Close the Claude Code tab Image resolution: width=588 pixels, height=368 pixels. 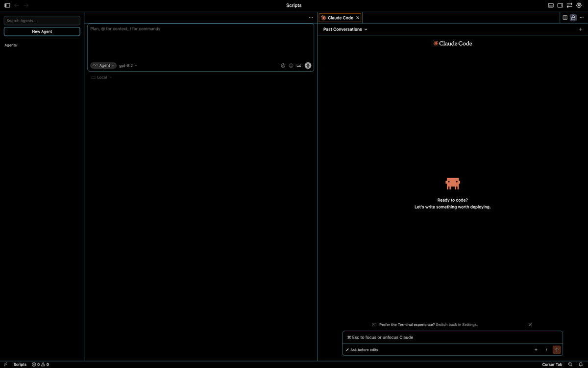[x=358, y=18]
